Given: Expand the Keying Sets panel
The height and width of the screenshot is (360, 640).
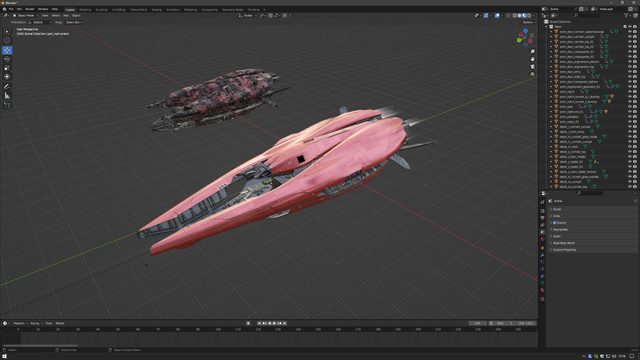Looking at the screenshot, I should pyautogui.click(x=594, y=229).
